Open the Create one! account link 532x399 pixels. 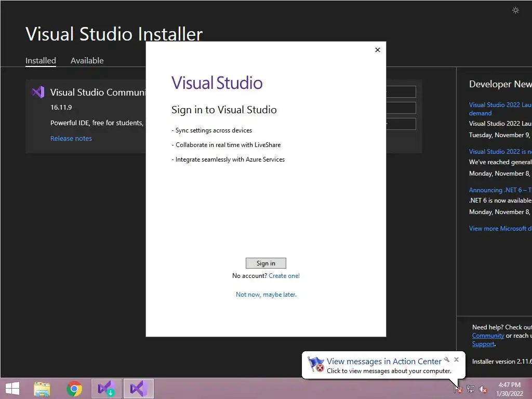(284, 276)
